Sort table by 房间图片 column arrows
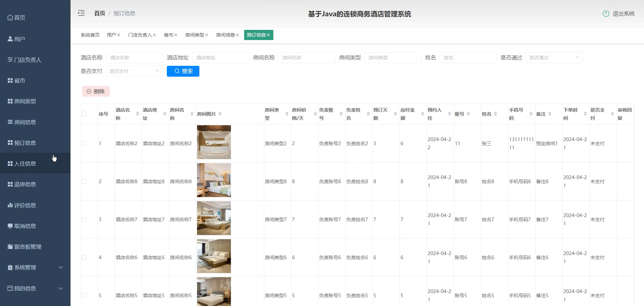 click(220, 114)
